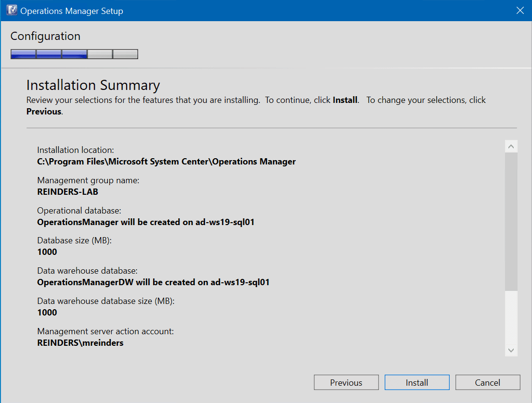Viewport: 532px width, 403px height.
Task: Click the third highlighted progress segment
Action: point(74,54)
